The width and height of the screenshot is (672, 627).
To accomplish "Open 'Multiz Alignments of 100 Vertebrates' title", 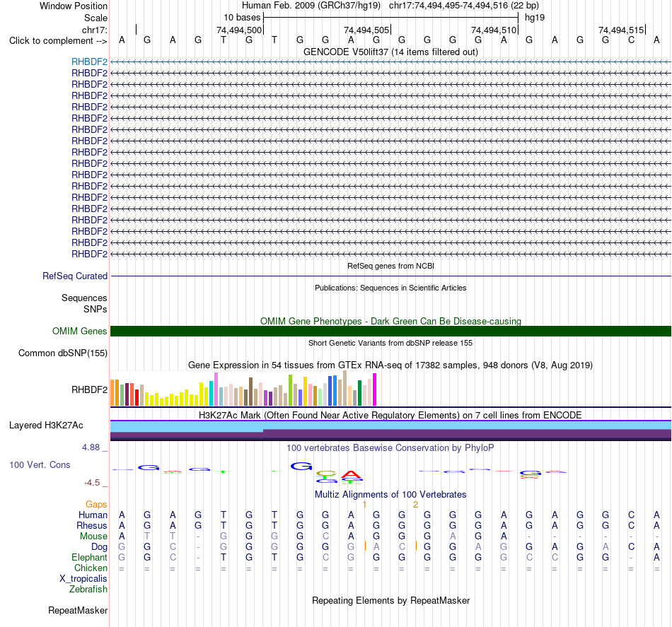I will 390,495.
